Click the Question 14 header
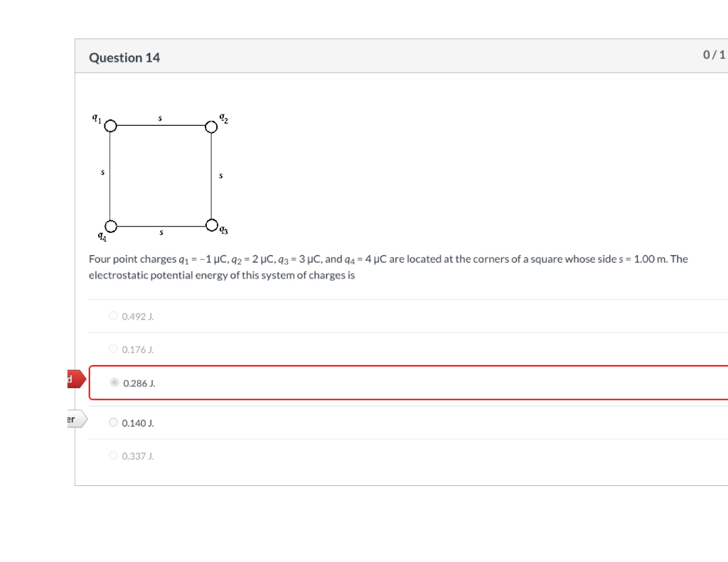 point(124,58)
